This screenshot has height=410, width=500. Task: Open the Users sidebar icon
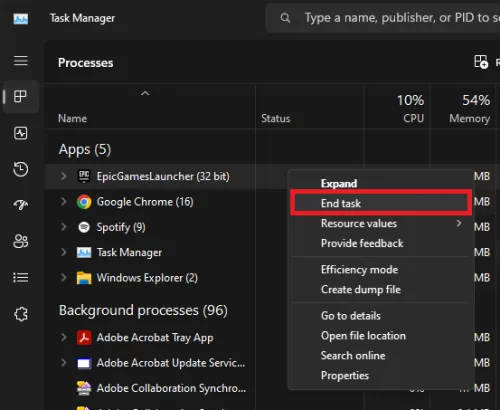(x=21, y=241)
